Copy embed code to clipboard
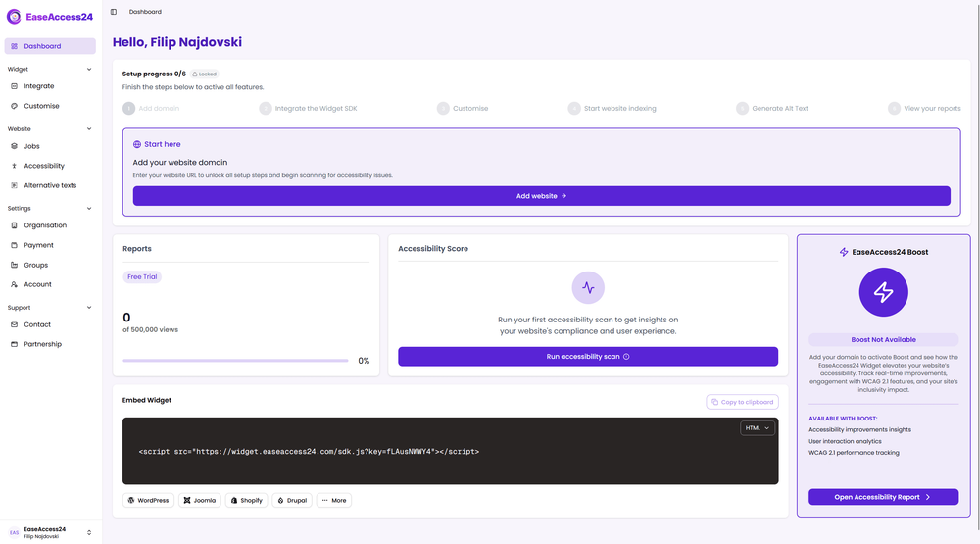This screenshot has width=980, height=544. [x=742, y=402]
